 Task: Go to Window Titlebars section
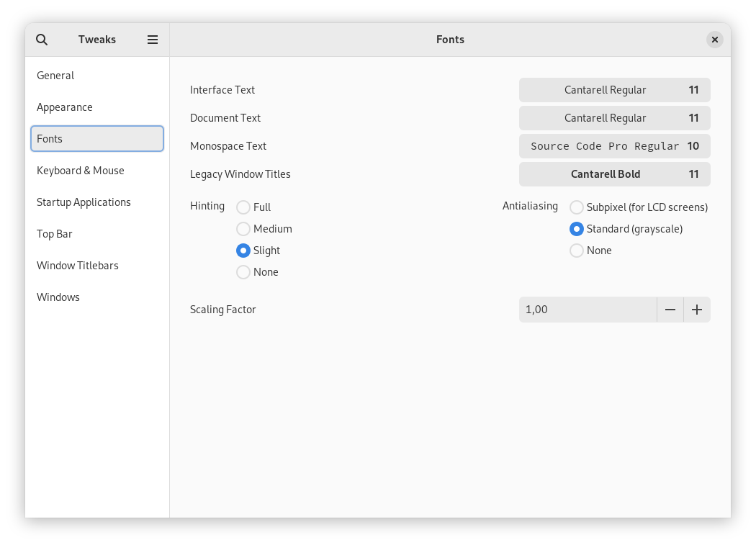pos(97,266)
